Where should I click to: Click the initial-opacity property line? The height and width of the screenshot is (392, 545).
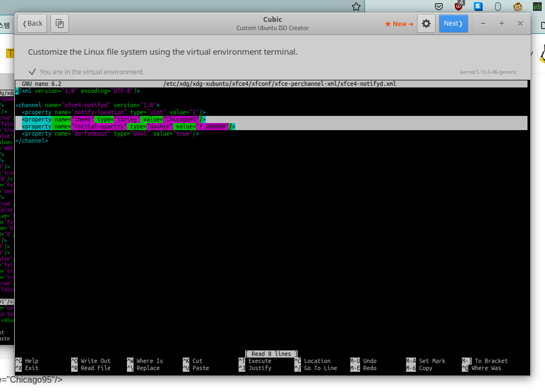click(x=129, y=126)
